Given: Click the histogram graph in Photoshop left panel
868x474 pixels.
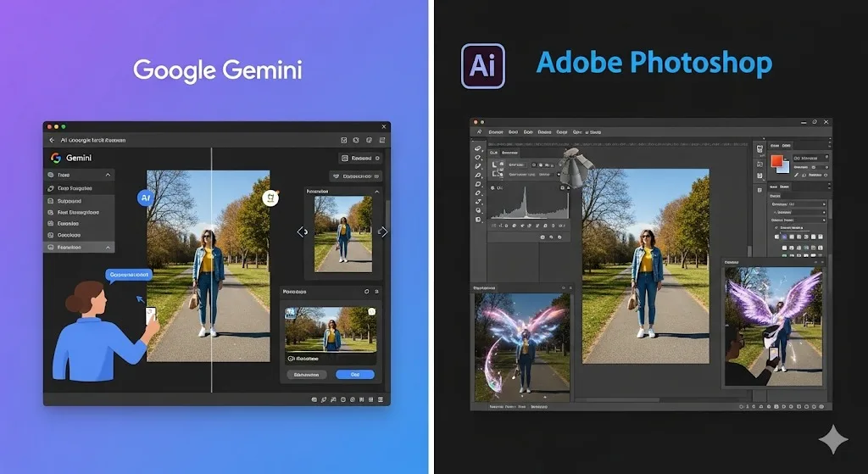Looking at the screenshot, I should 531,202.
